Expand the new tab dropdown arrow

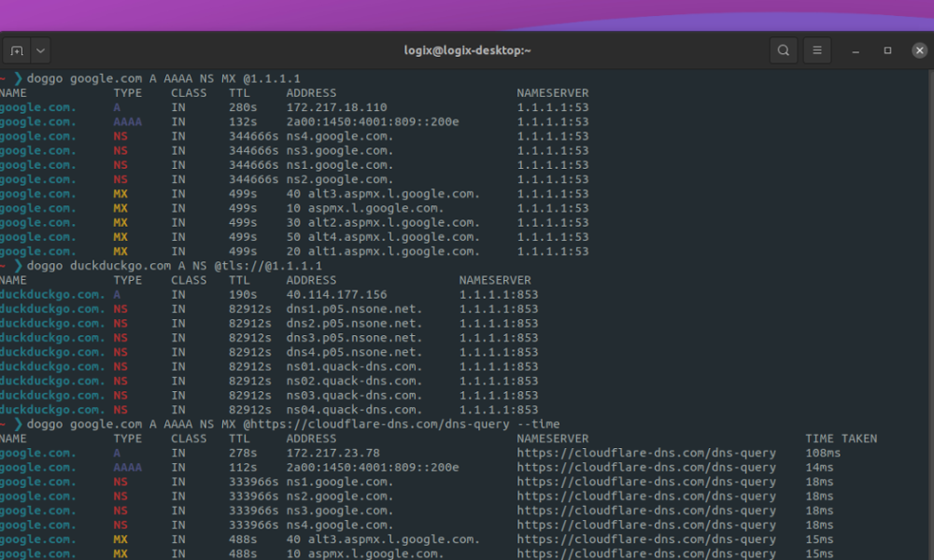(40, 50)
